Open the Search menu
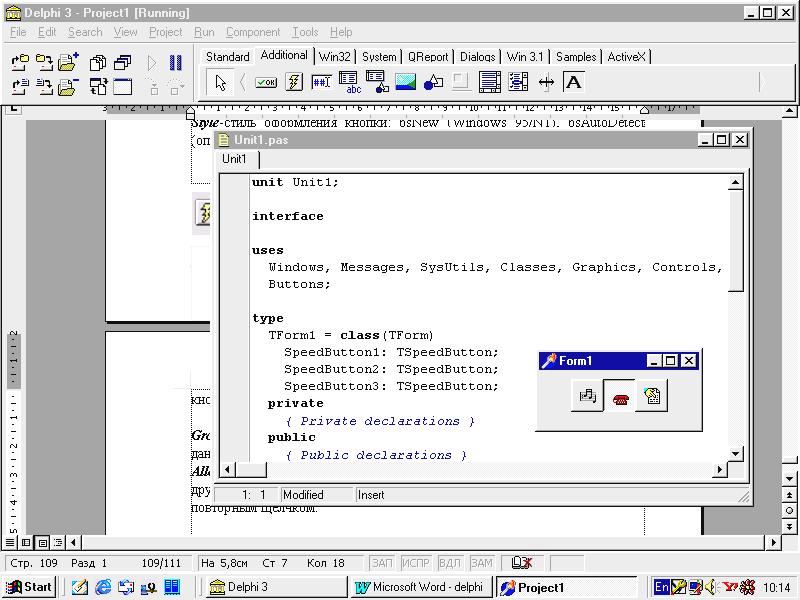 (85, 32)
